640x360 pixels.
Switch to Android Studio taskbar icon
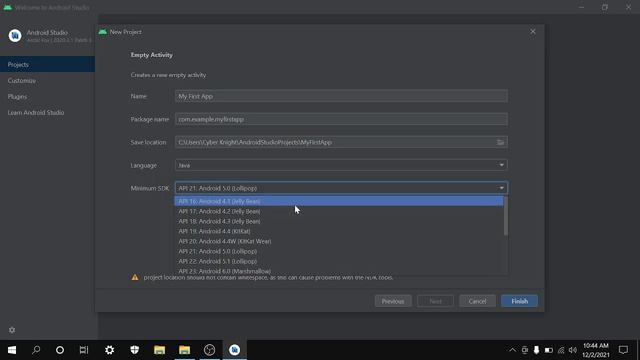point(234,350)
